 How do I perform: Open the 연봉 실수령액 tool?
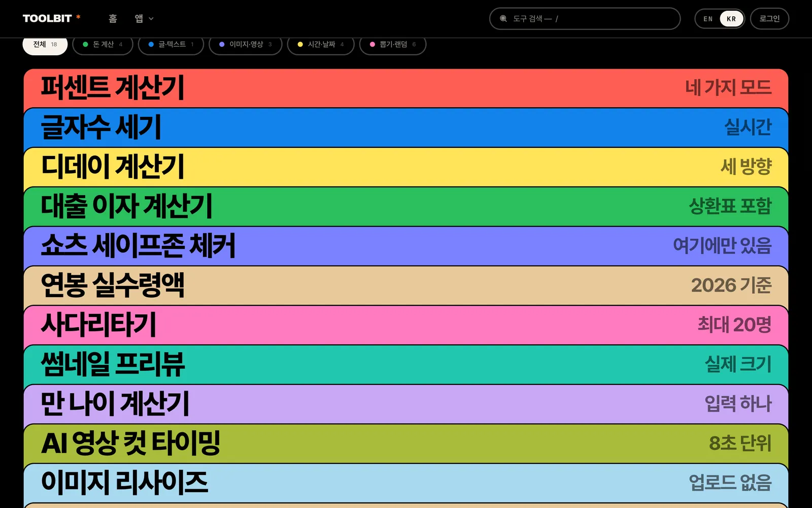click(x=406, y=285)
